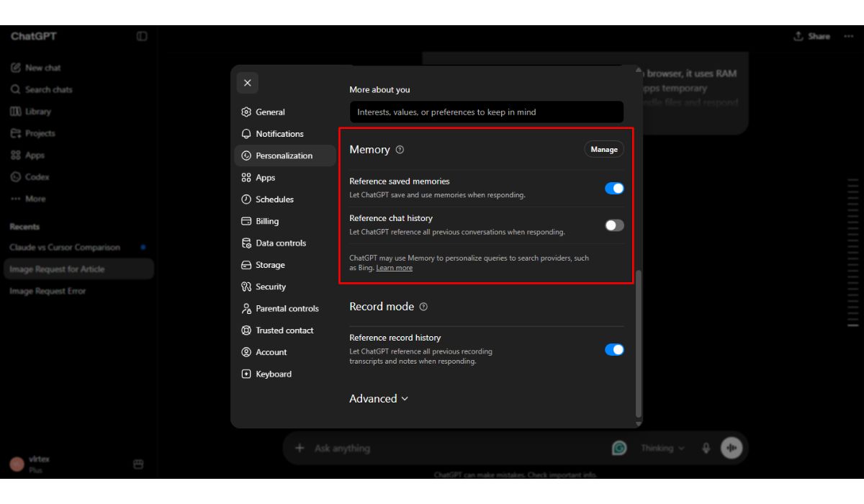
Task: Open Projects in the sidebar
Action: (79, 133)
